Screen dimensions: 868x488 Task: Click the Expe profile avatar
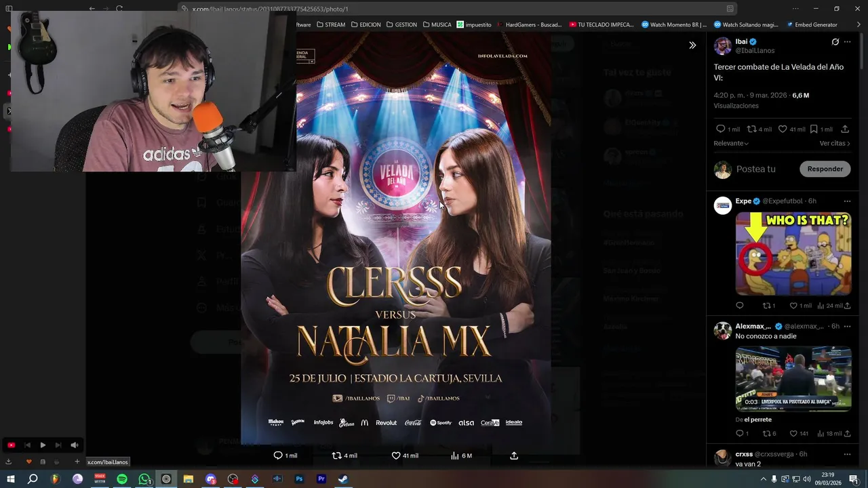point(723,205)
